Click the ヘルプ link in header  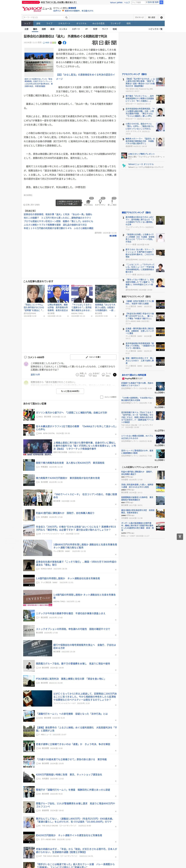127,2
